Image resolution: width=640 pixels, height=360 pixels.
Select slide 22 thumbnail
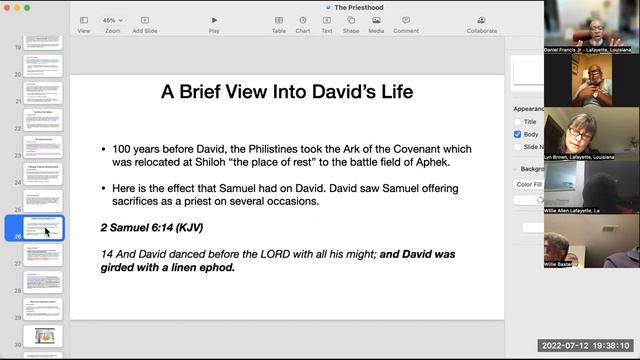point(43,120)
